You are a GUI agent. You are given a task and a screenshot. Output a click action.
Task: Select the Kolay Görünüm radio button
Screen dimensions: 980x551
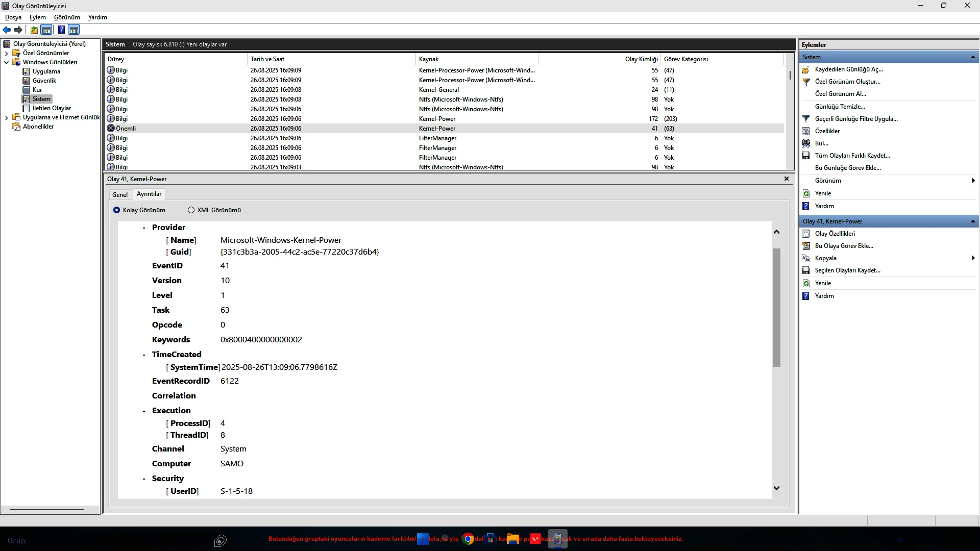(117, 210)
